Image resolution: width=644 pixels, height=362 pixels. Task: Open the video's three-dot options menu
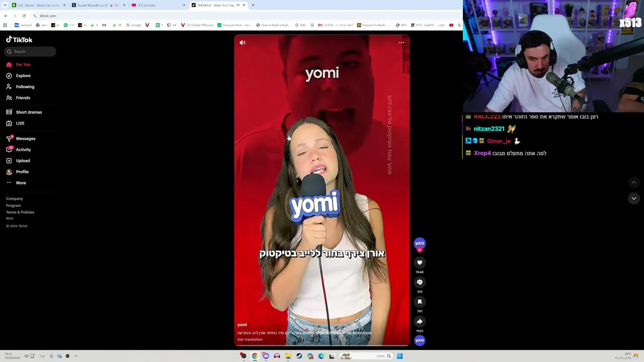coord(401,43)
